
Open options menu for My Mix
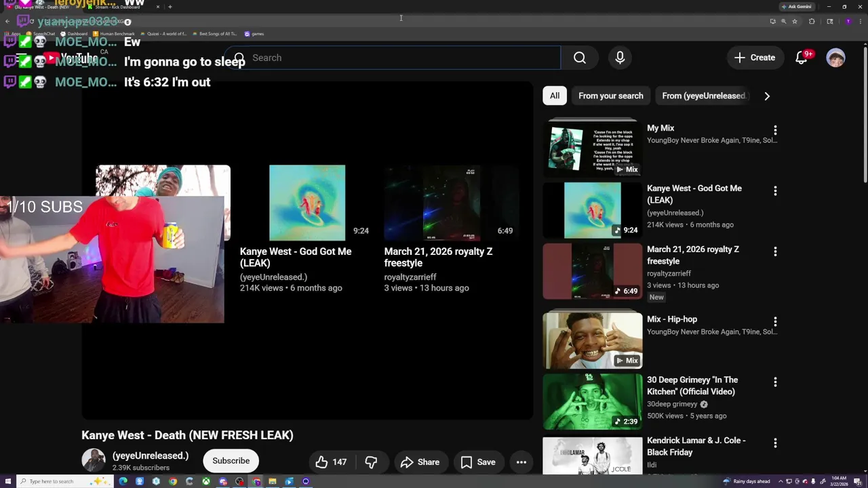(x=775, y=129)
